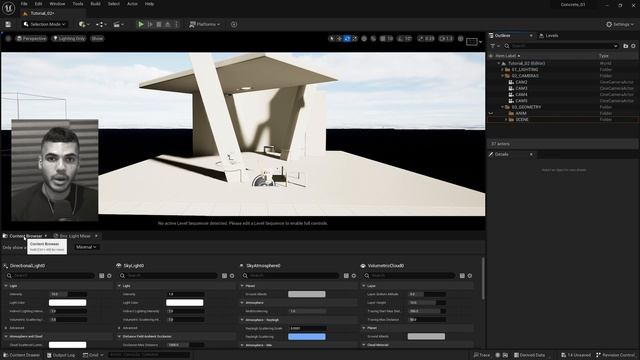Click the stop simulation button in the toolbar
640x360 pixels.
[159, 24]
